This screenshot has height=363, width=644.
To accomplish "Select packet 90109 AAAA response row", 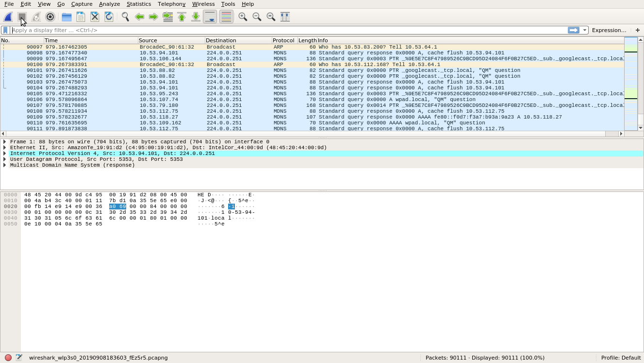I will pos(312,117).
